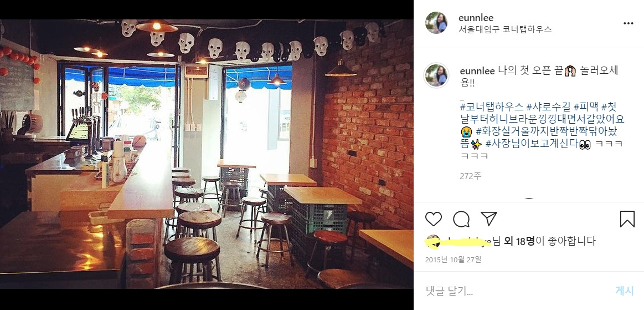Open the eunnlee avatar beside the caption
Image resolution: width=644 pixels, height=310 pixels.
pos(436,75)
